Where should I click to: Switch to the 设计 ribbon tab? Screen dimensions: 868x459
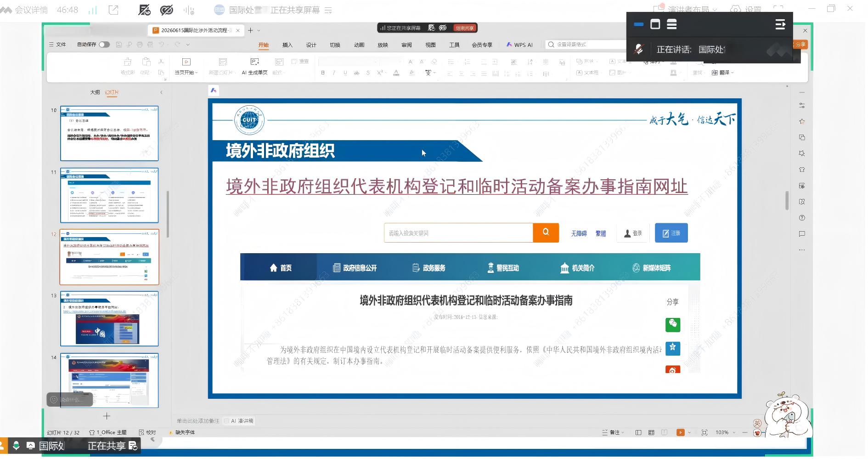(311, 45)
